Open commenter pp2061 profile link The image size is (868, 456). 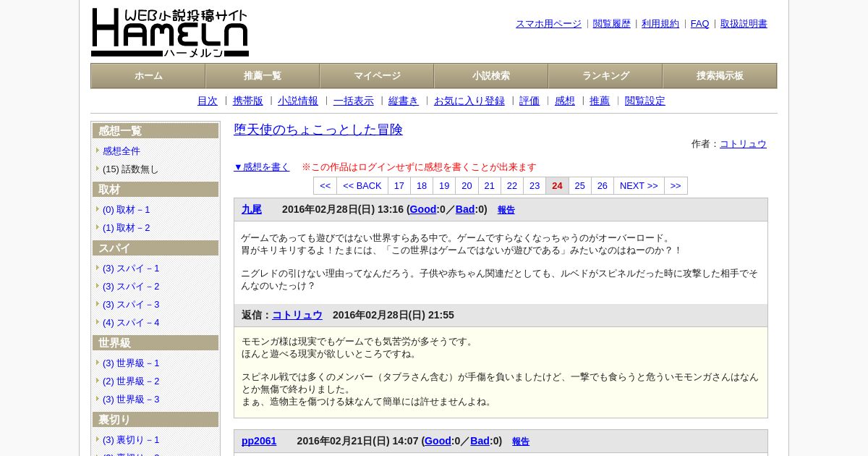click(259, 441)
